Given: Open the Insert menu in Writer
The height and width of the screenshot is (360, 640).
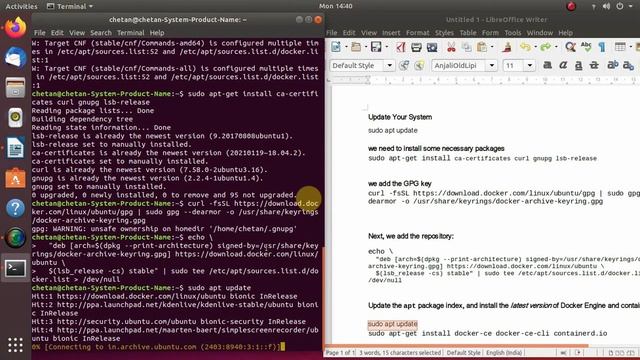Looking at the screenshot, I should point(391,33).
